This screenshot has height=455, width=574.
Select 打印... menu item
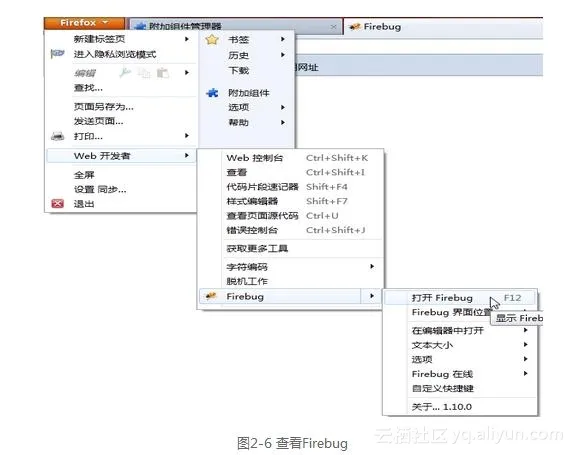(120, 136)
